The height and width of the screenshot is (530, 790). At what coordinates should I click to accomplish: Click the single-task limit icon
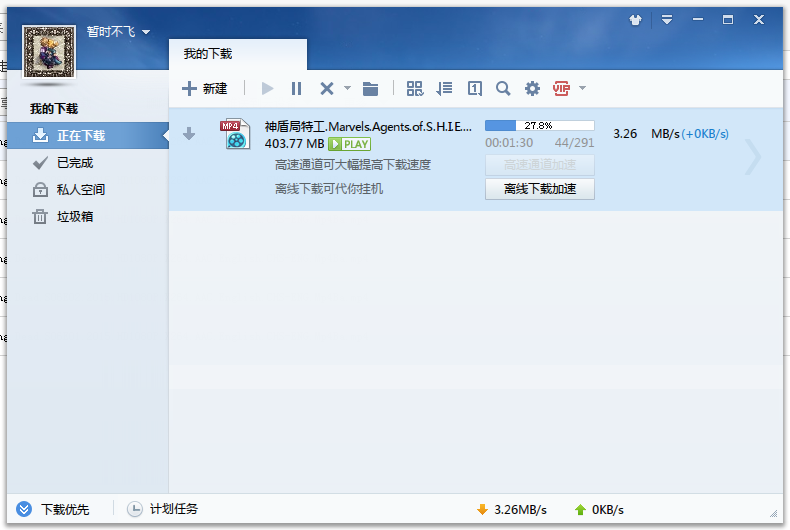pos(475,89)
